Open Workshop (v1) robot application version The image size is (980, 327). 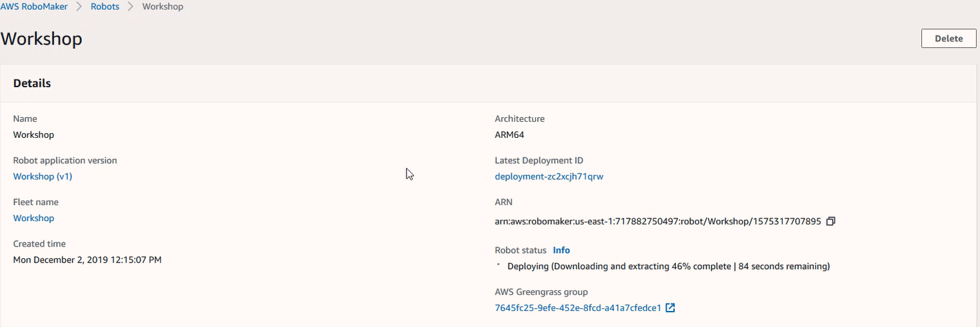point(43,176)
